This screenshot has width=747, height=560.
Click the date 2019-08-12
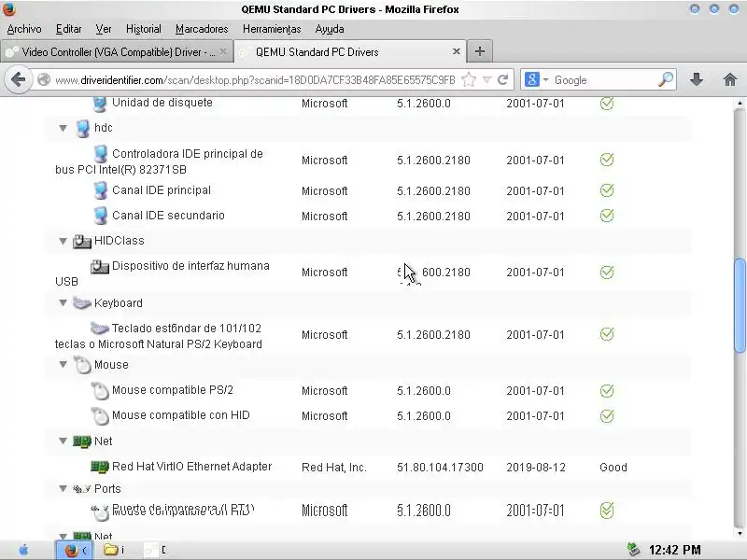[535, 468]
